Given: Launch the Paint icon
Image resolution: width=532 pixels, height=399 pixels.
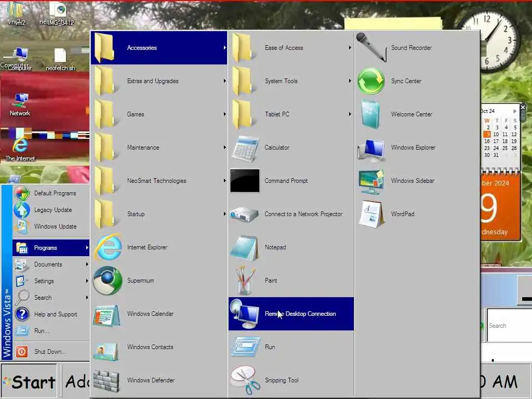Looking at the screenshot, I should coord(245,281).
